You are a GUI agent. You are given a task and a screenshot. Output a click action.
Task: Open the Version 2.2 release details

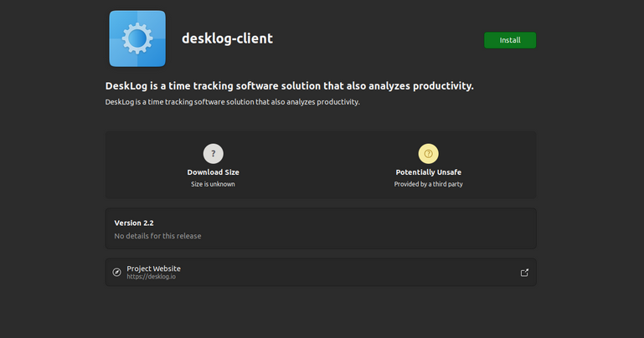pyautogui.click(x=321, y=228)
